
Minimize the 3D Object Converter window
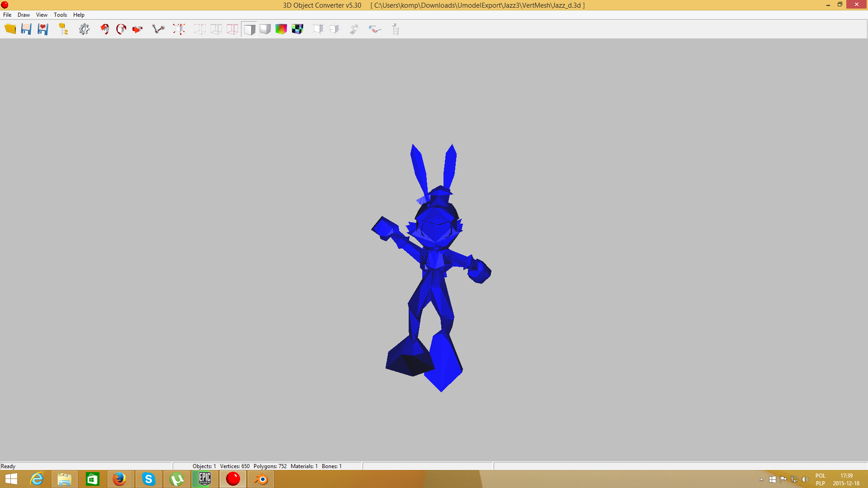[x=828, y=5]
